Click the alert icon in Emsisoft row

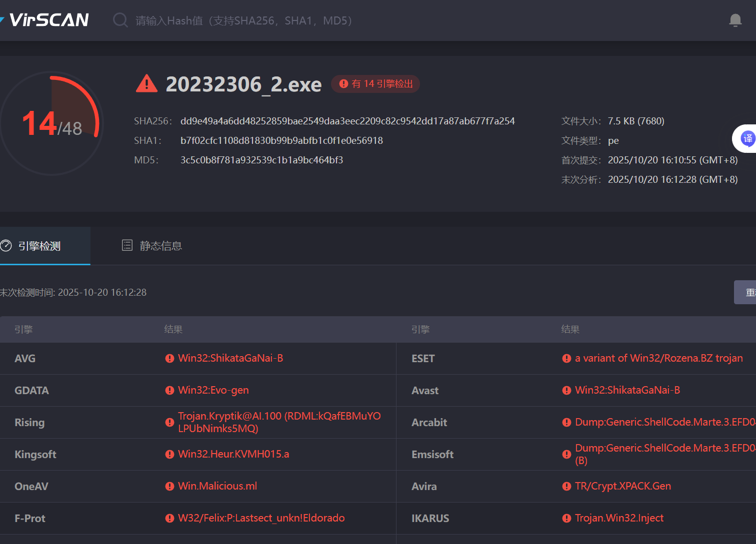[566, 454]
